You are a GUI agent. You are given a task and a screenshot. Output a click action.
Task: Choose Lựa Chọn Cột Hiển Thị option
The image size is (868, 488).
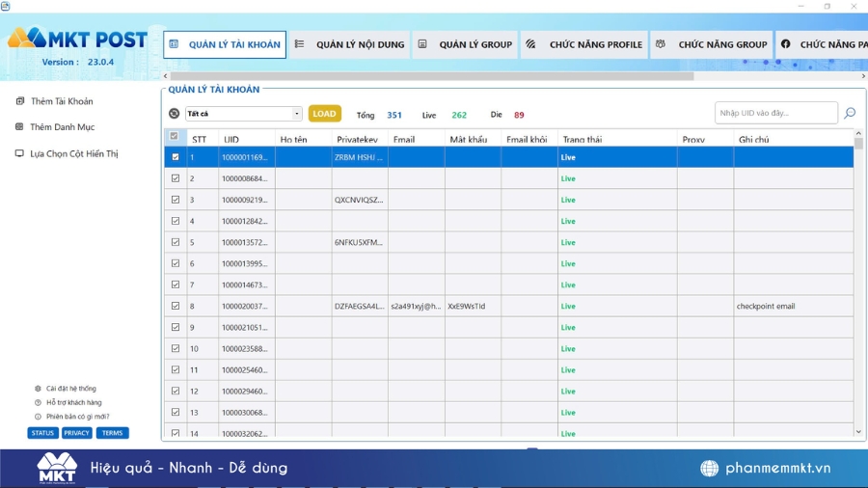point(73,153)
